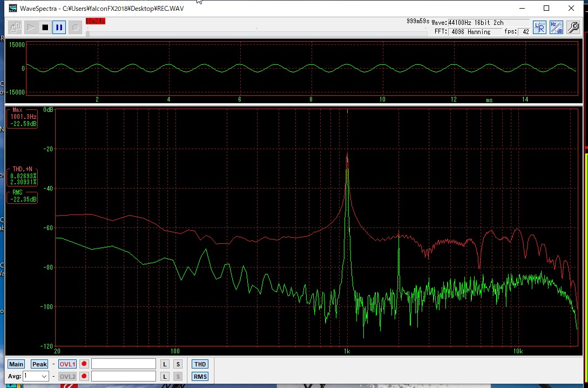Click the OVL2 red record dot
The height and width of the screenshot is (388, 588).
click(x=84, y=377)
